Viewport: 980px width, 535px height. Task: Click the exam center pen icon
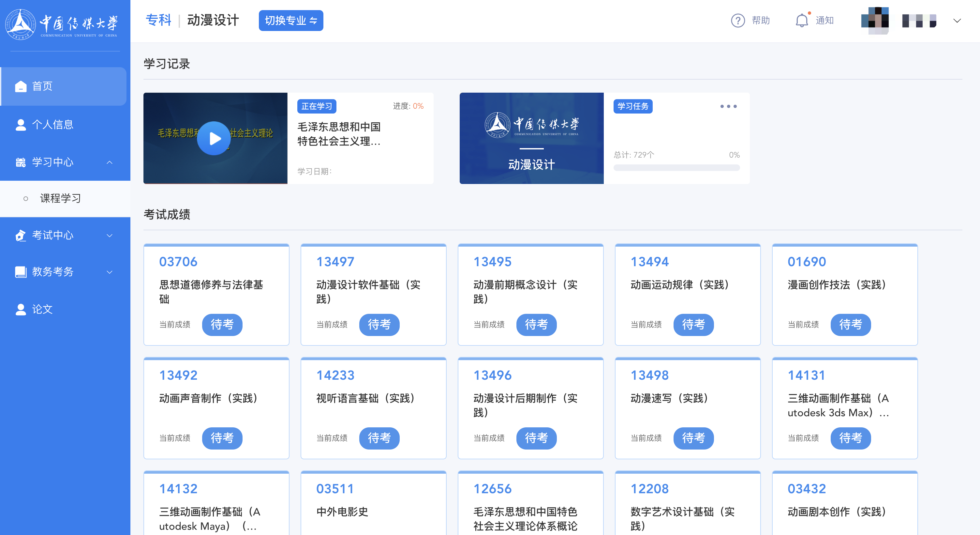(21, 235)
